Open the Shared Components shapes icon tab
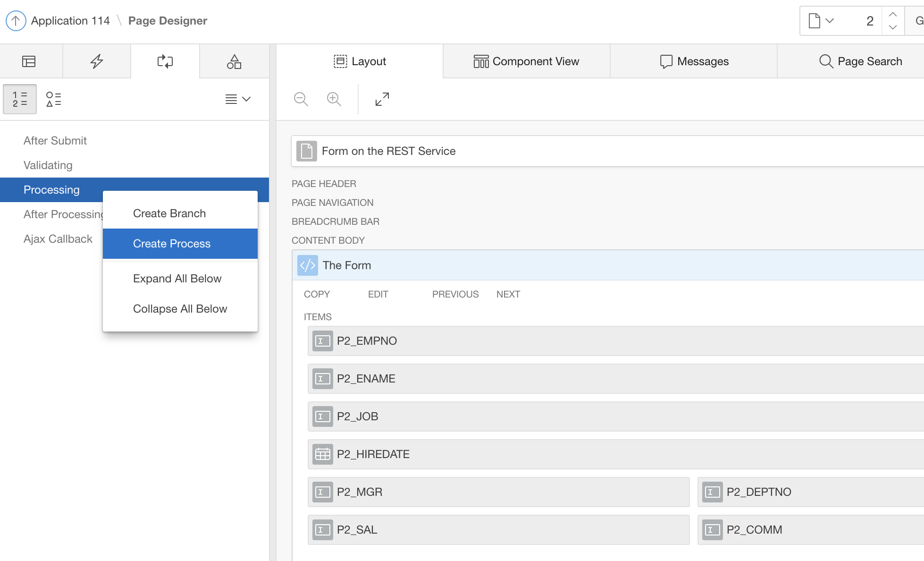 click(x=234, y=61)
